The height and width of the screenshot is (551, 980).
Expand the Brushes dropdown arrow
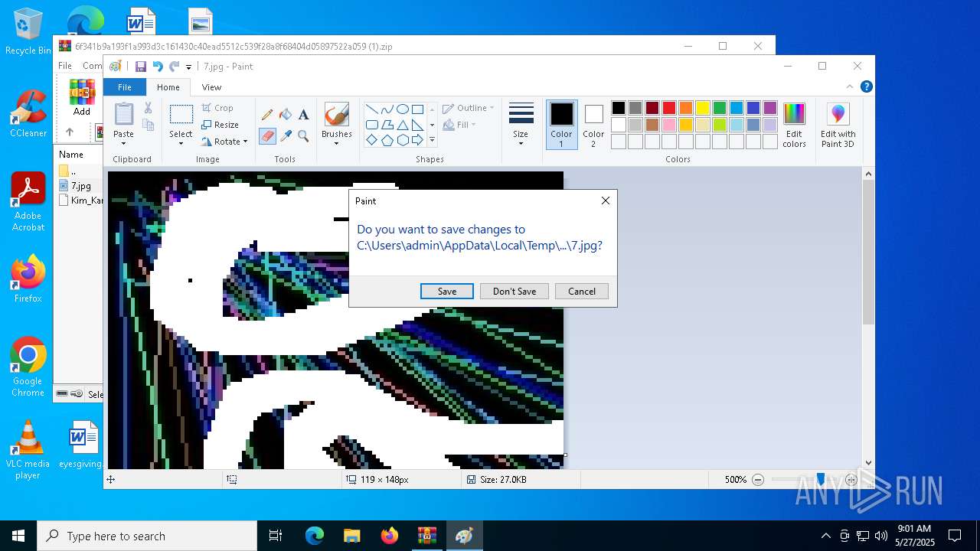(336, 143)
